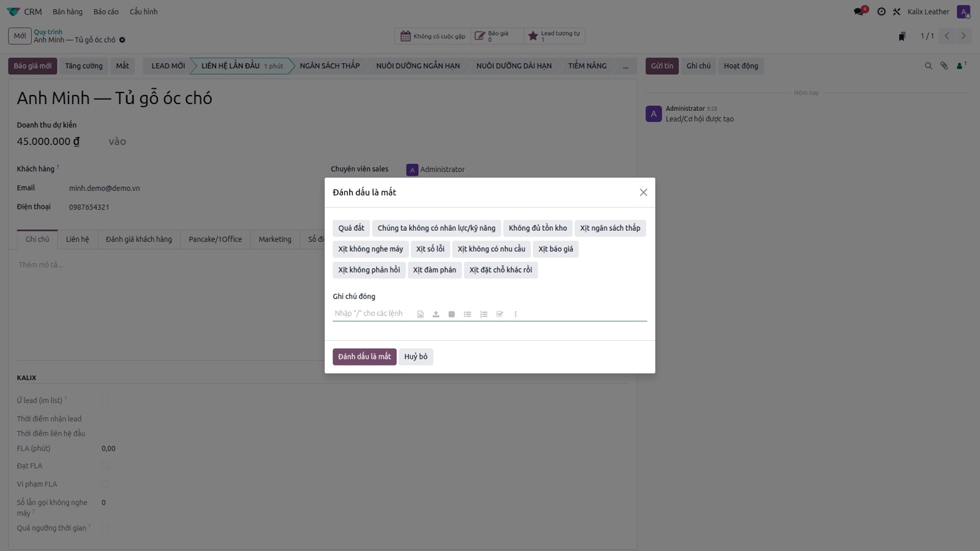The width and height of the screenshot is (980, 551).
Task: Click the bookmark icon near the pager
Action: 902,36
